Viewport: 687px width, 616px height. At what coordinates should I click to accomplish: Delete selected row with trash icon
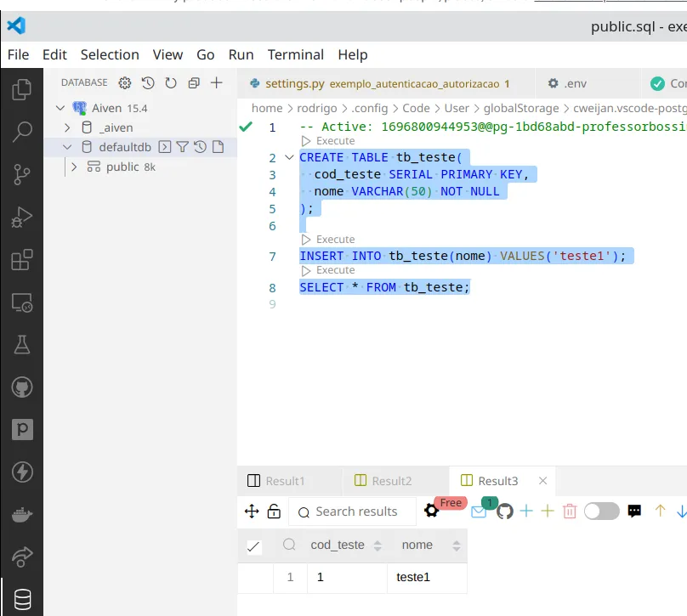point(570,511)
